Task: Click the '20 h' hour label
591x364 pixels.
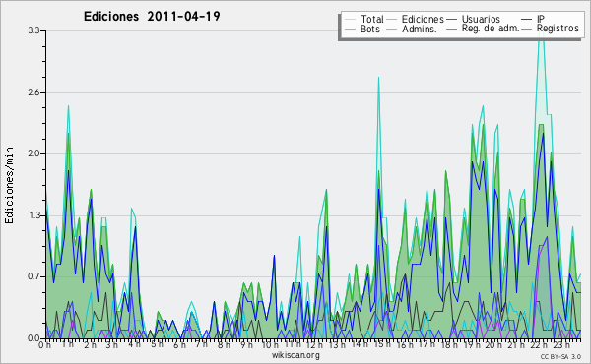Action: tap(493, 345)
